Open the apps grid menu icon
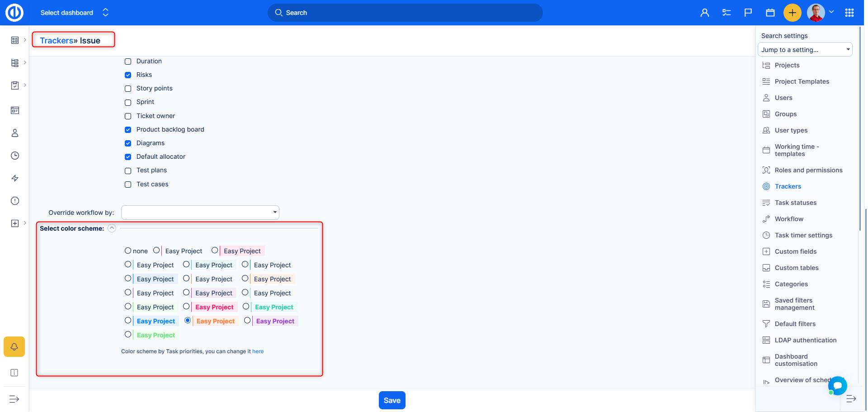This screenshot has height=412, width=868. click(849, 13)
